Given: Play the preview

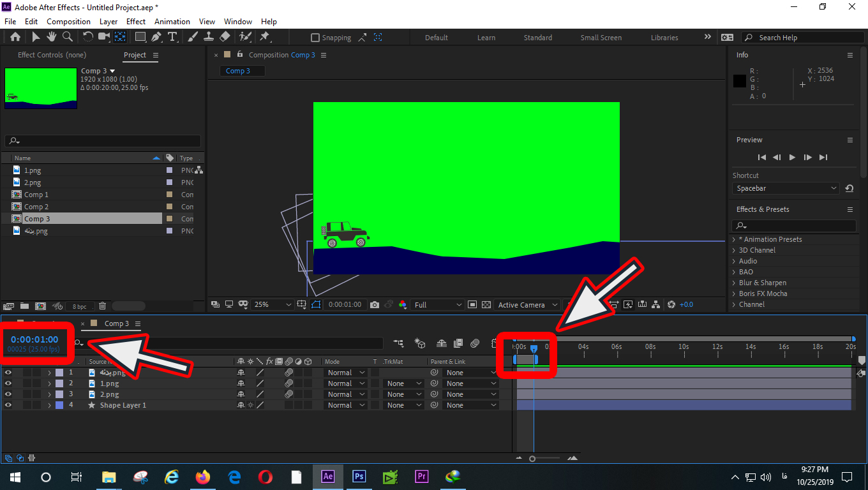Looking at the screenshot, I should pyautogui.click(x=792, y=157).
